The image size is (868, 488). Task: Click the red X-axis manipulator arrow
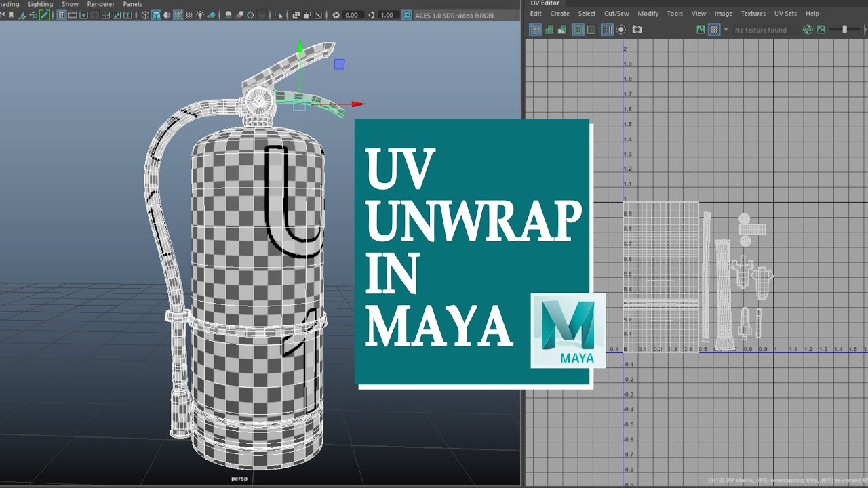coord(358,104)
